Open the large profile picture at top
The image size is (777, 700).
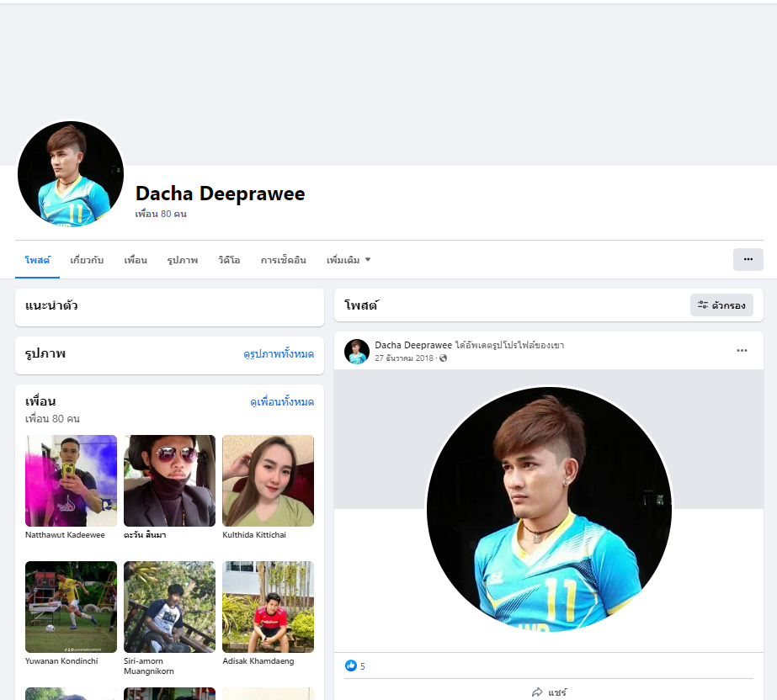point(71,174)
